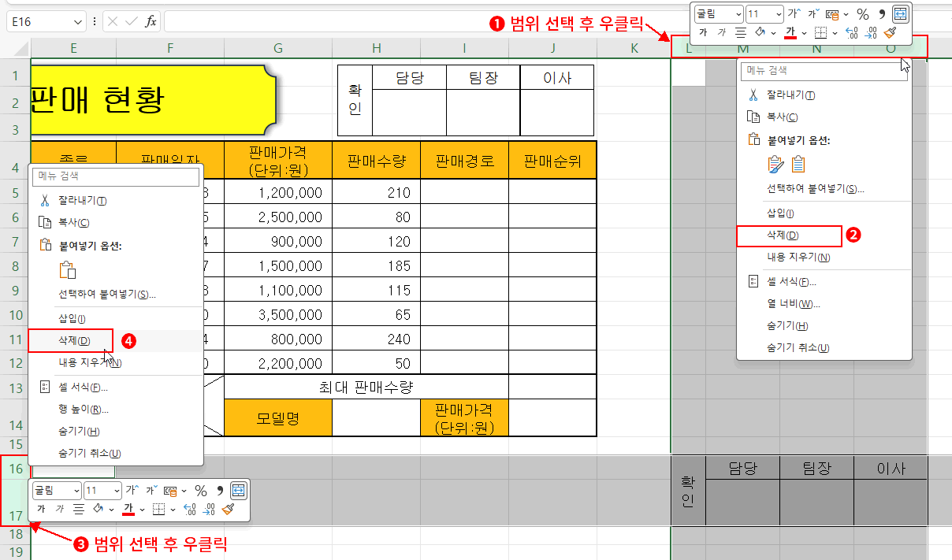Toggle merge and center in the column mini toolbar

click(901, 13)
